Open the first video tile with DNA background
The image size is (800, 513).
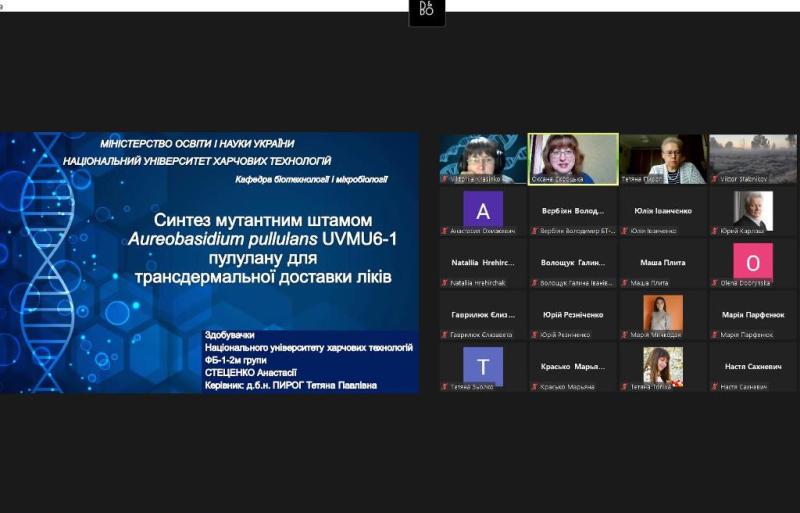tap(483, 158)
